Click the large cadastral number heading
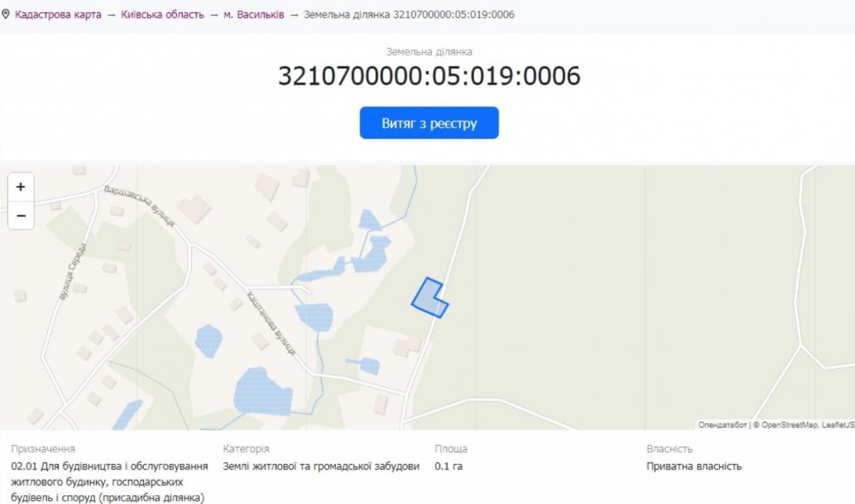 429,76
